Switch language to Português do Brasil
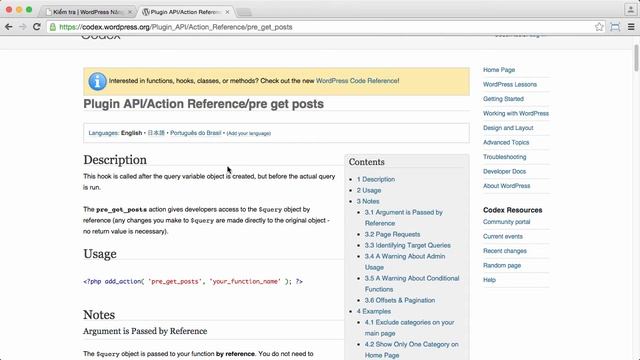This screenshot has width=640, height=360. click(196, 133)
